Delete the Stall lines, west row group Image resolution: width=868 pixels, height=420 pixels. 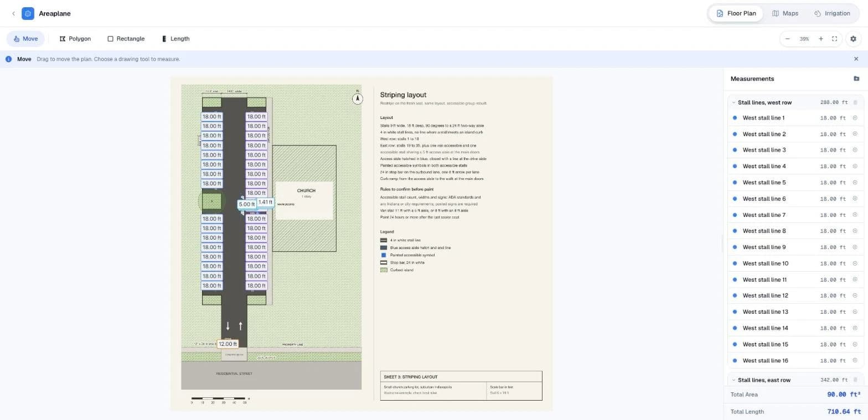[x=855, y=102]
